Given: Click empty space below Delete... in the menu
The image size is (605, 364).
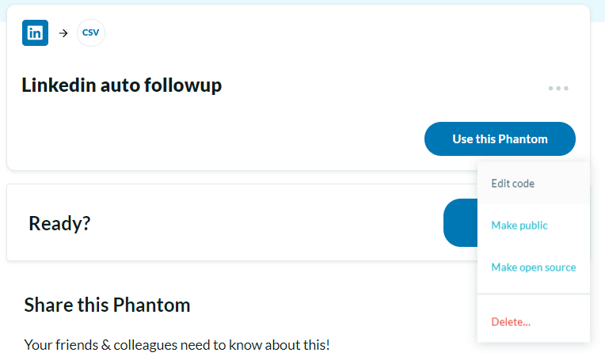Looking at the screenshot, I should coord(533,338).
